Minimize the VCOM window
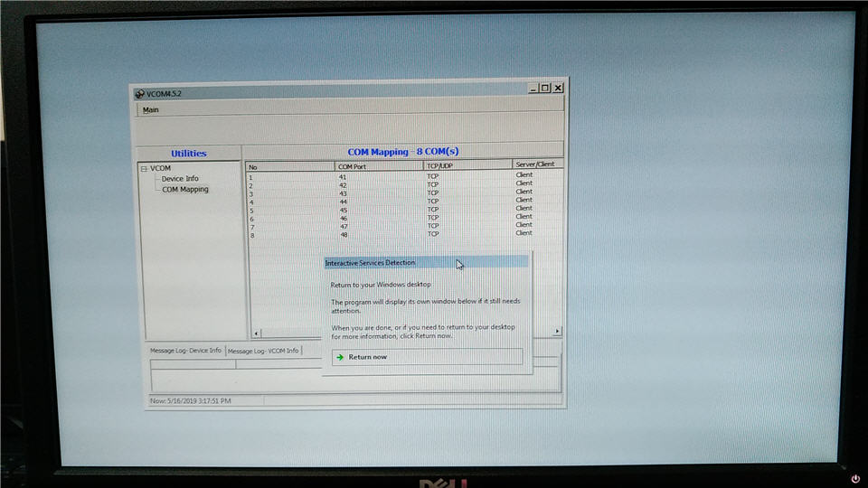Screen dimensions: 868x488 pos(533,88)
